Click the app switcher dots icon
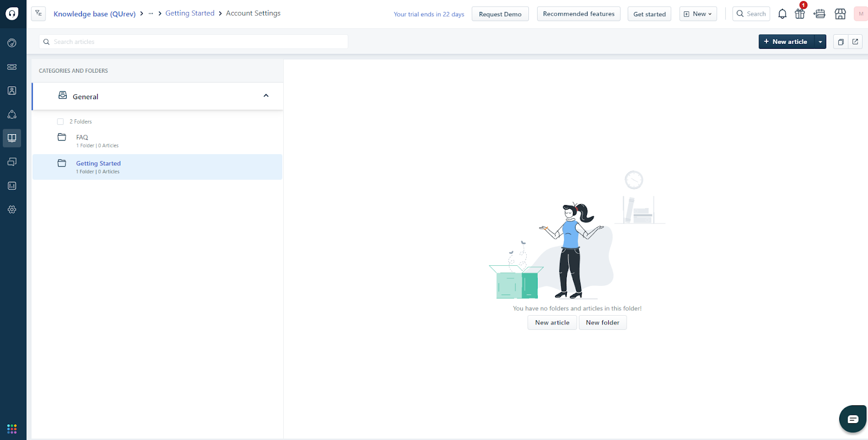 pyautogui.click(x=12, y=429)
